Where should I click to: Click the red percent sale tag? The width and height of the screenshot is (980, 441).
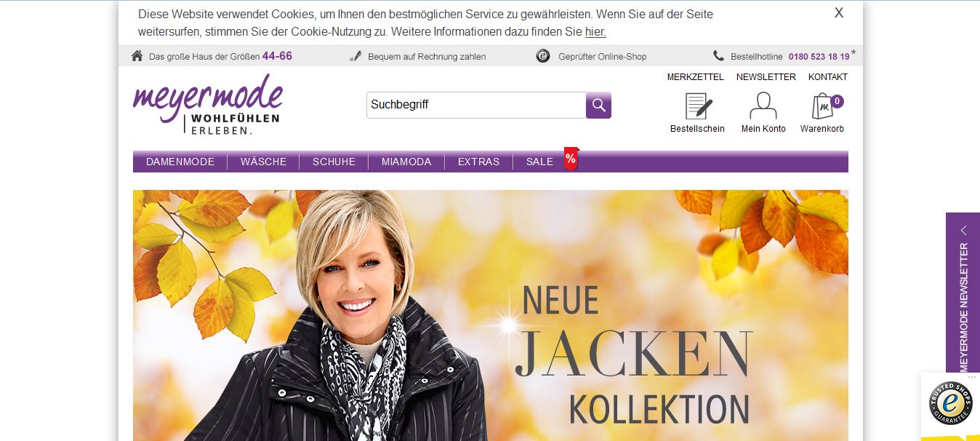(571, 158)
